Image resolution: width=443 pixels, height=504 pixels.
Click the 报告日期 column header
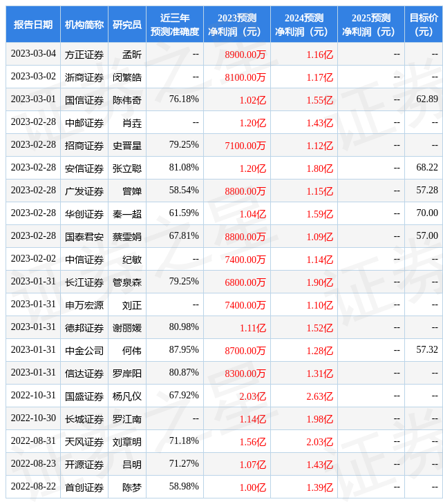tap(33, 24)
